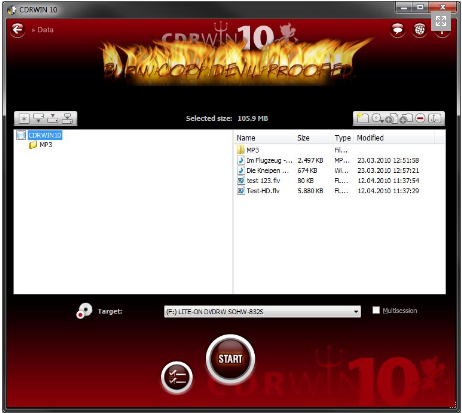The height and width of the screenshot is (413, 462).
Task: Click the video icon of test 123.flv
Action: point(241,180)
